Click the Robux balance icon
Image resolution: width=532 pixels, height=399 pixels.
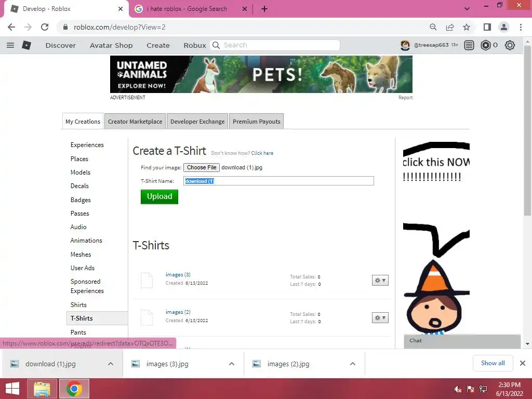486,45
